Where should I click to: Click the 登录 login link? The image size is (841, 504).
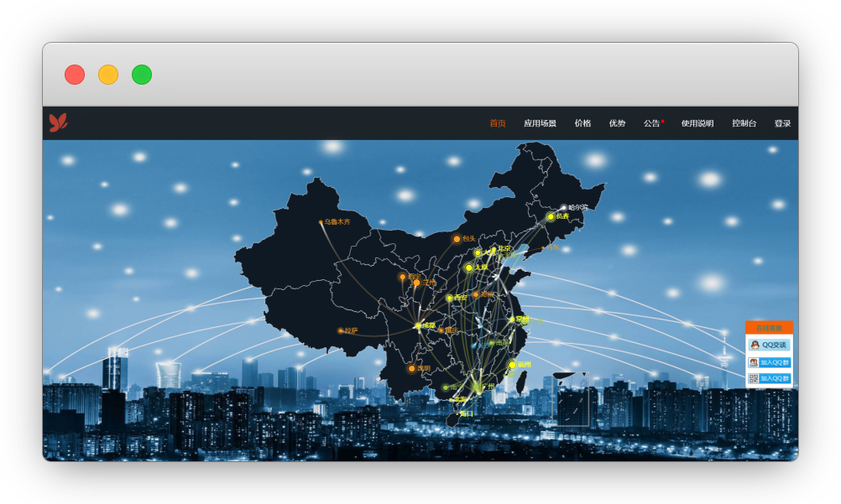[x=782, y=124]
